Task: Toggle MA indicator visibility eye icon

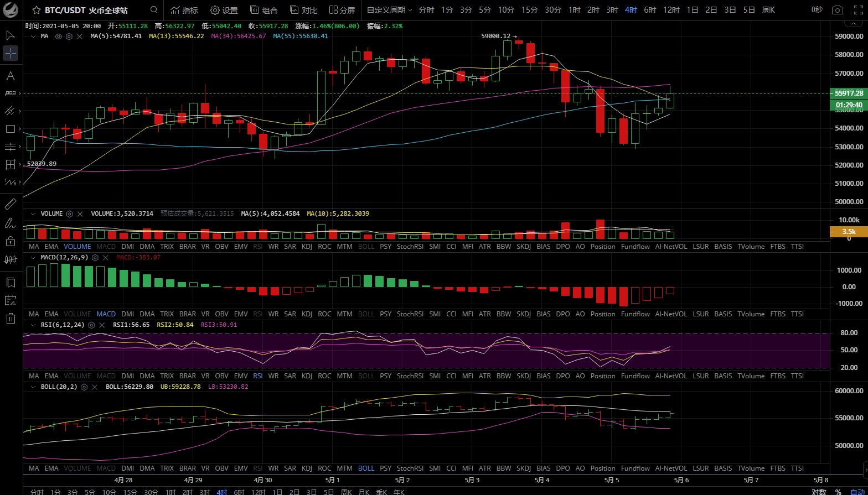Action: click(x=58, y=36)
